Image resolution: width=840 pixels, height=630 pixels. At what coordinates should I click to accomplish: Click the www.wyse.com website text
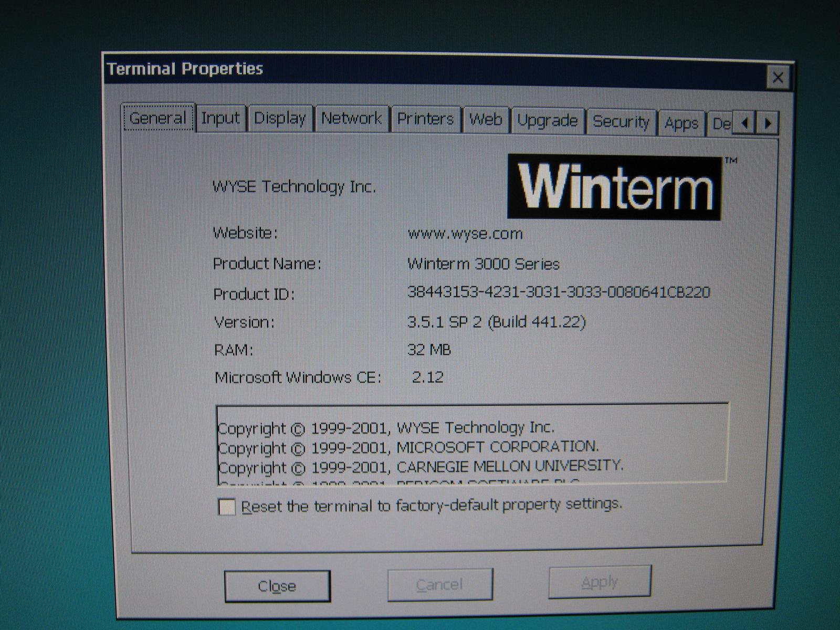pyautogui.click(x=465, y=234)
